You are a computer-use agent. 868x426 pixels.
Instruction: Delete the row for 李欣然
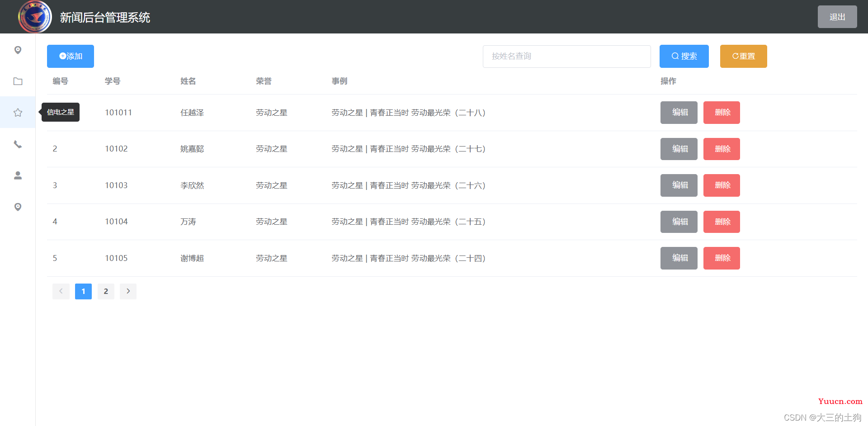coord(722,185)
